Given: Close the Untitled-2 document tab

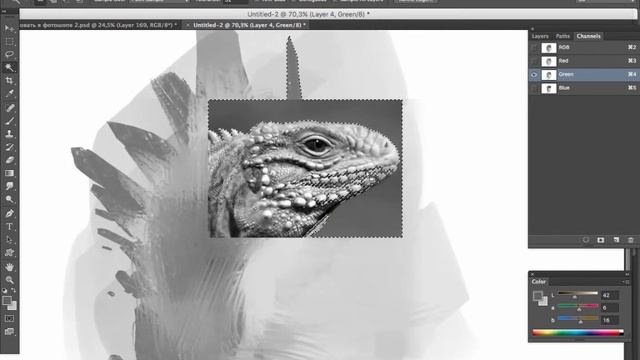Looking at the screenshot, I should [x=187, y=25].
